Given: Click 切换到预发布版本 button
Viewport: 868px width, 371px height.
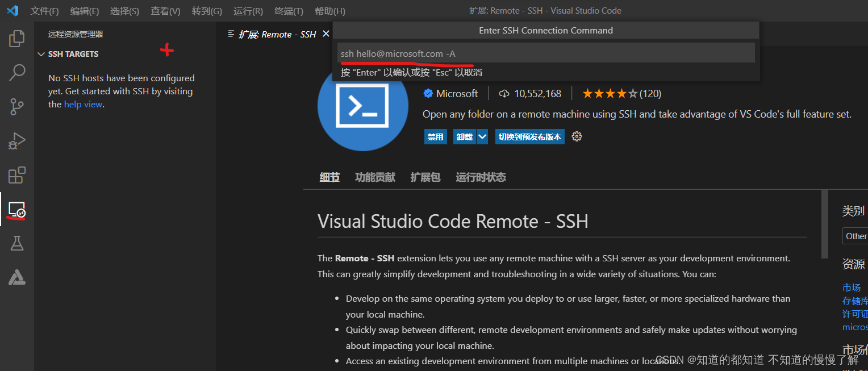Looking at the screenshot, I should (x=529, y=137).
